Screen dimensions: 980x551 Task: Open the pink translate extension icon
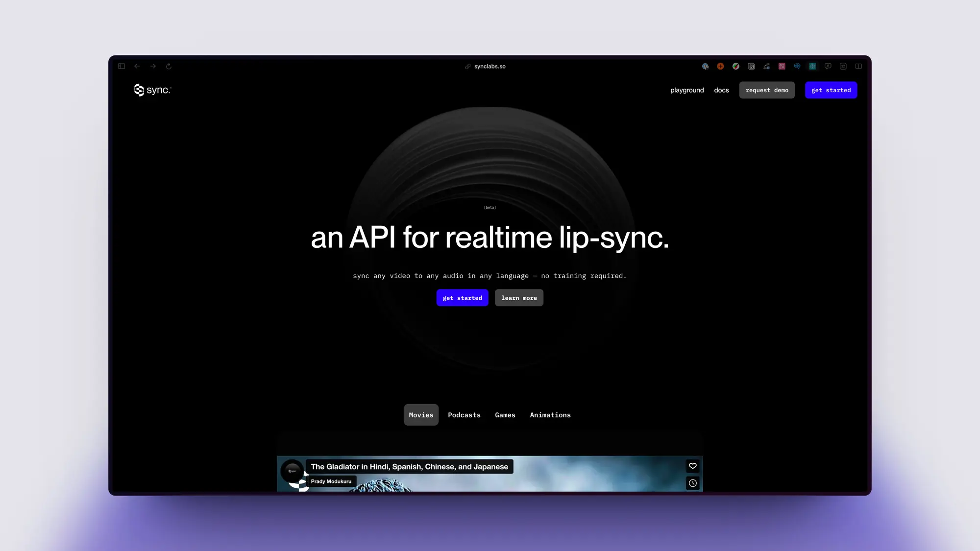point(782,66)
